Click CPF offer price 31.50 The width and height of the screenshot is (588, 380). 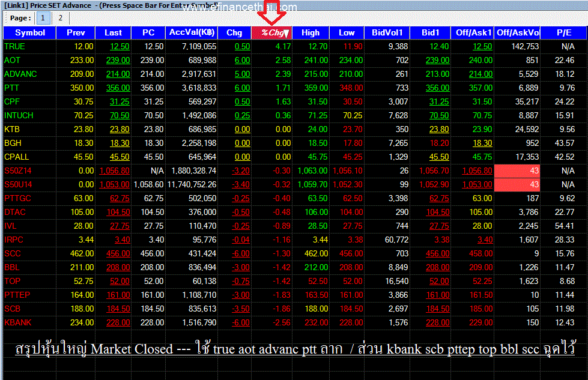click(x=482, y=102)
